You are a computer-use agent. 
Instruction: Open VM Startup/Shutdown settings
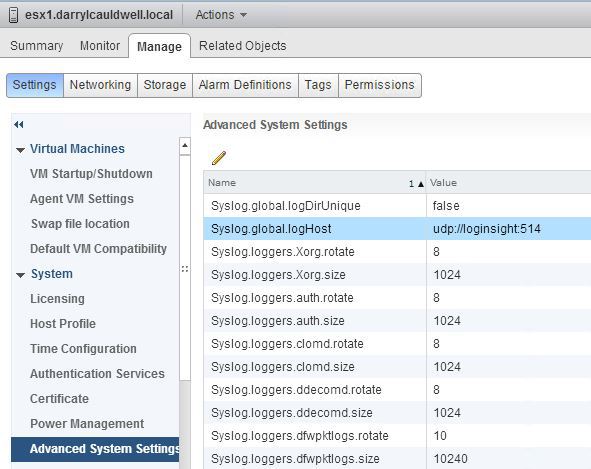tap(91, 174)
